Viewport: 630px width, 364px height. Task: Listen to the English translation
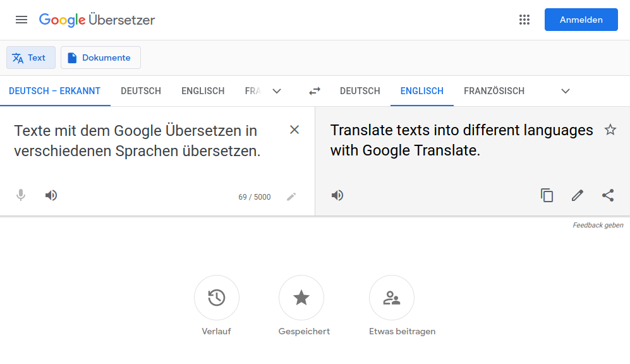pyautogui.click(x=337, y=195)
